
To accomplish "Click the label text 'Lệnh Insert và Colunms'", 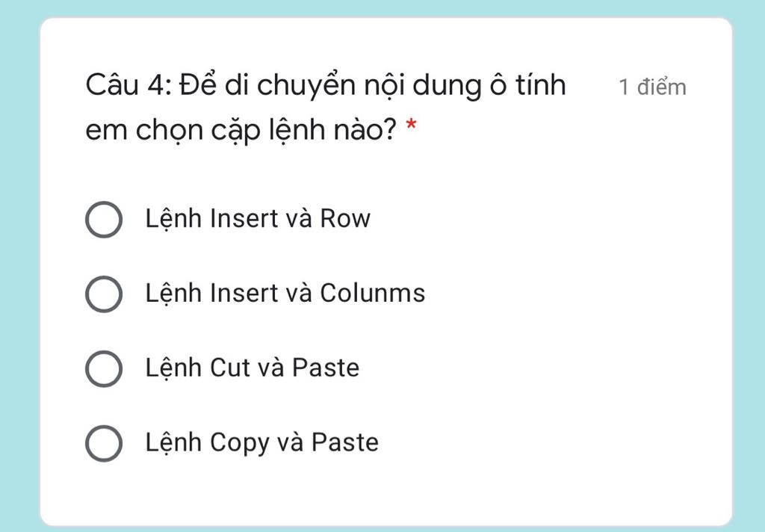I will [x=285, y=294].
